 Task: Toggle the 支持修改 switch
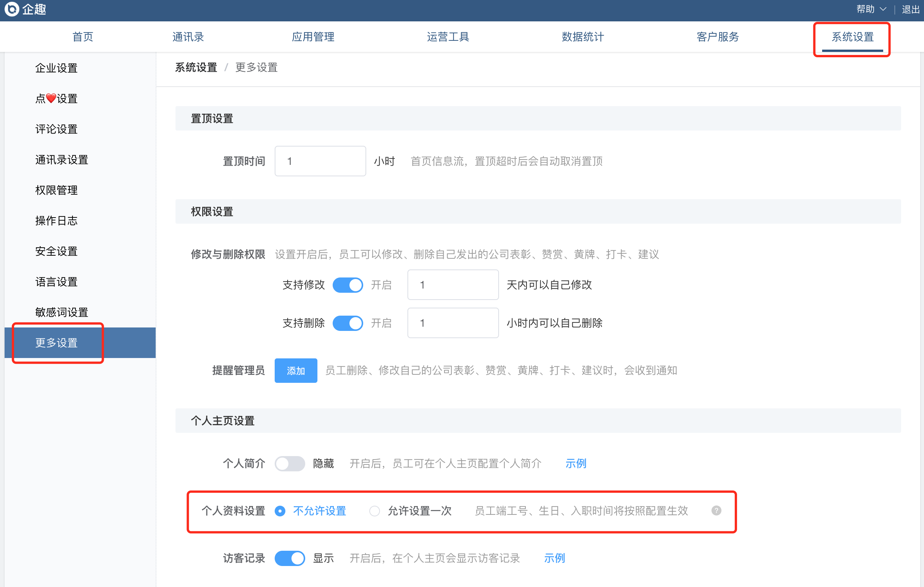pyautogui.click(x=348, y=285)
